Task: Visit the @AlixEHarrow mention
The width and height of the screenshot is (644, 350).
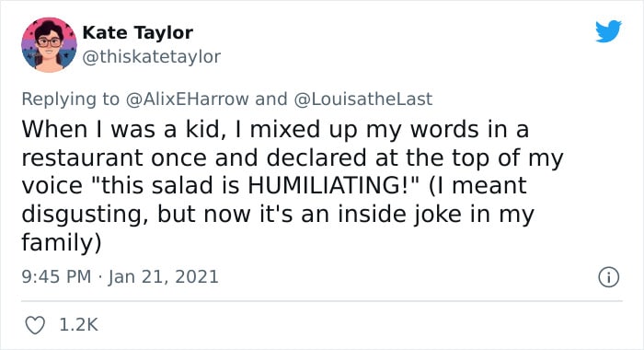Action: [x=187, y=99]
